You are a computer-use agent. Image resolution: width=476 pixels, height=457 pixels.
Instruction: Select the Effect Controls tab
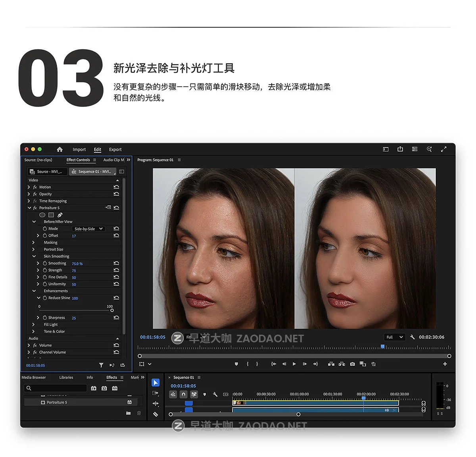coord(78,160)
